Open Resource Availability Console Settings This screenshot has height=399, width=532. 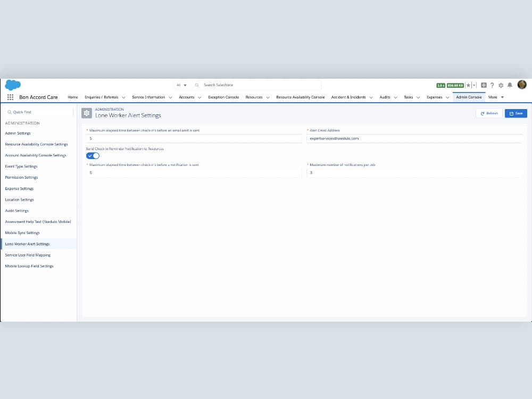coord(36,144)
